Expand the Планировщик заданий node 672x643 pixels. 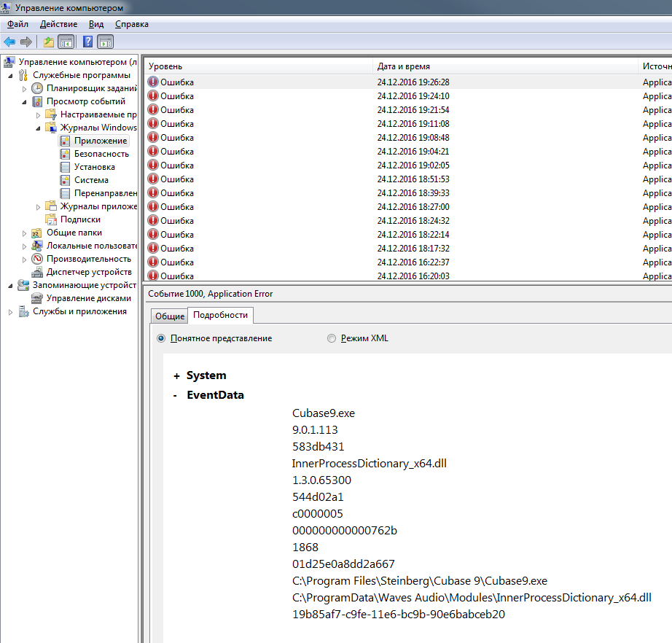pos(25,89)
